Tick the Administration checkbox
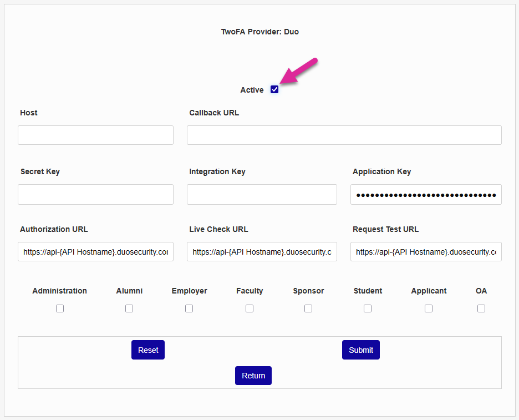 [x=60, y=308]
